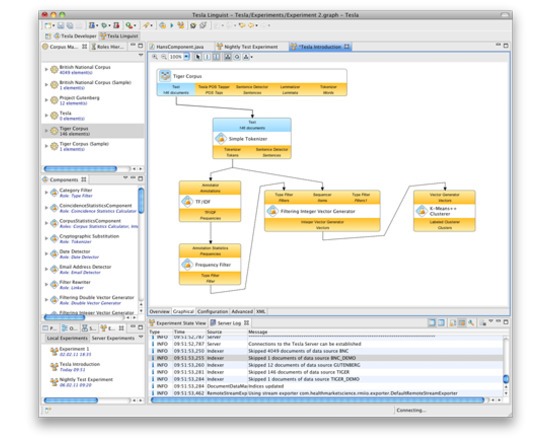Switch to Tesla Linguist perspective
550x440 pixels.
pos(119,36)
